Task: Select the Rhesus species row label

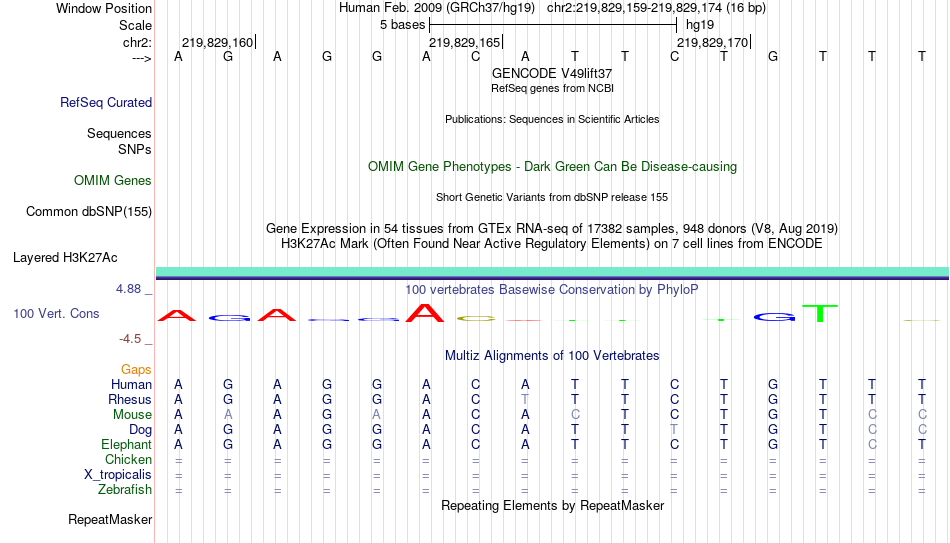Action: coord(130,399)
